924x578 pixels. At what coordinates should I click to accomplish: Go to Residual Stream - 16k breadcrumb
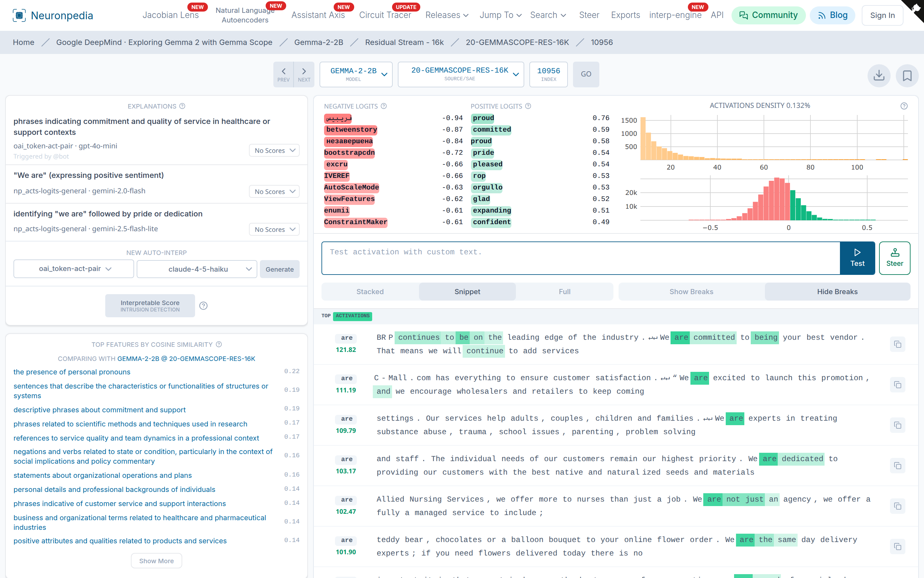[x=404, y=42]
